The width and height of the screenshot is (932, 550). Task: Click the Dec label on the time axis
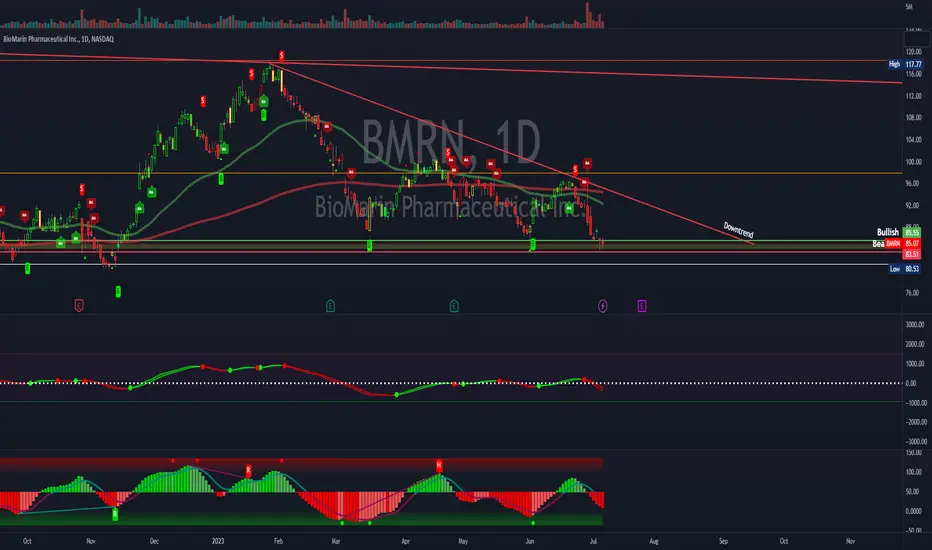[154, 541]
